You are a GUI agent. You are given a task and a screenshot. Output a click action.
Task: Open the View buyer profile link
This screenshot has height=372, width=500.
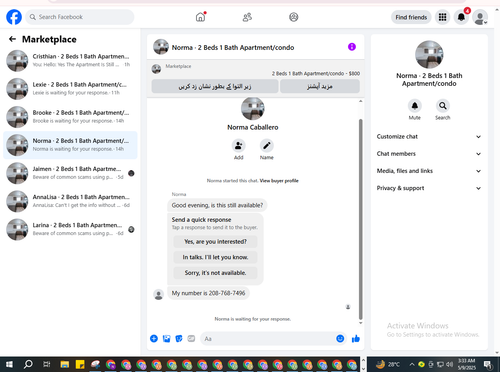point(279,181)
